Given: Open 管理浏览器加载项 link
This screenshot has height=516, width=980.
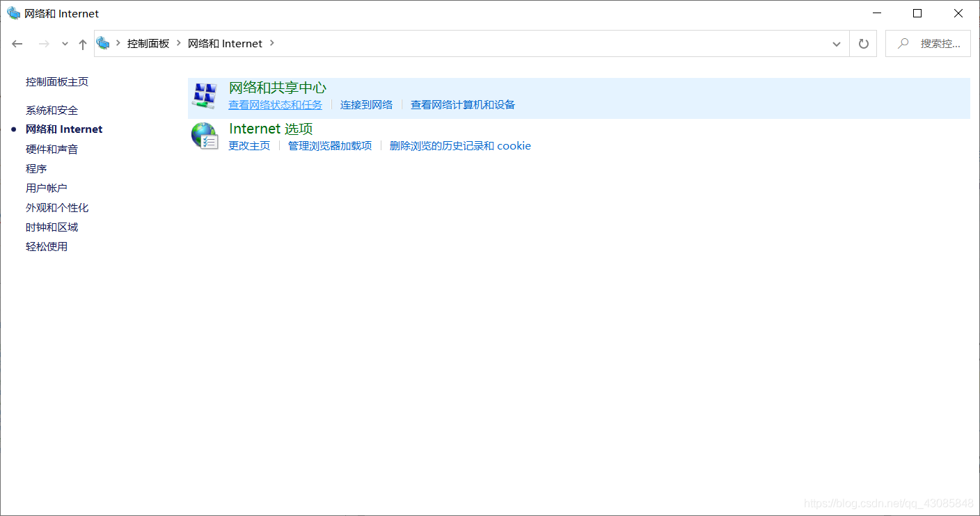Looking at the screenshot, I should 330,146.
